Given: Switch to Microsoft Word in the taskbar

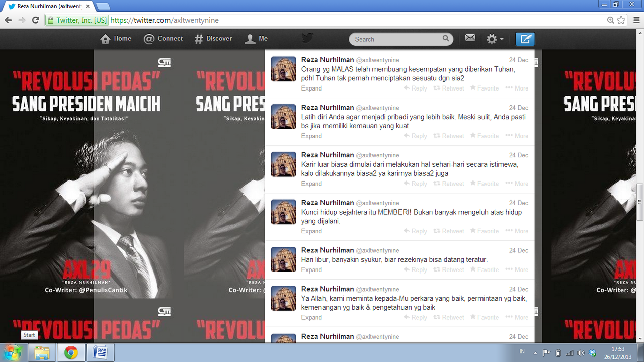Looking at the screenshot, I should pyautogui.click(x=100, y=353).
